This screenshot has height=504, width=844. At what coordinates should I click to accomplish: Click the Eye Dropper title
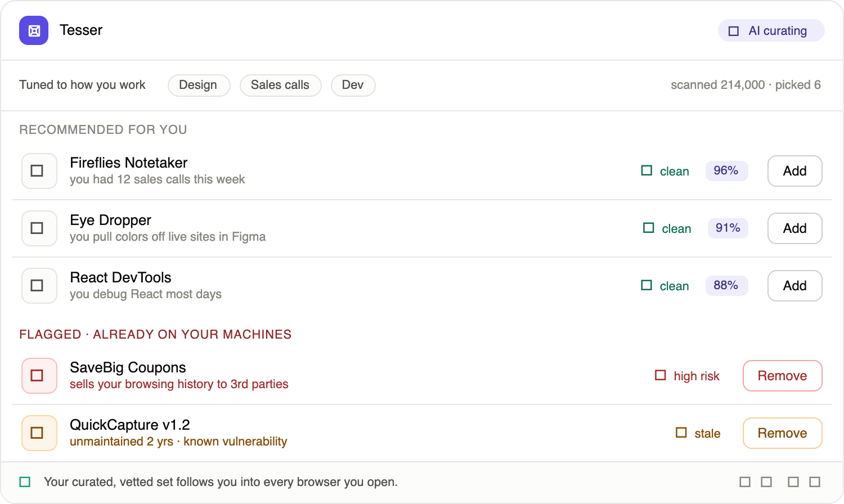tap(111, 220)
